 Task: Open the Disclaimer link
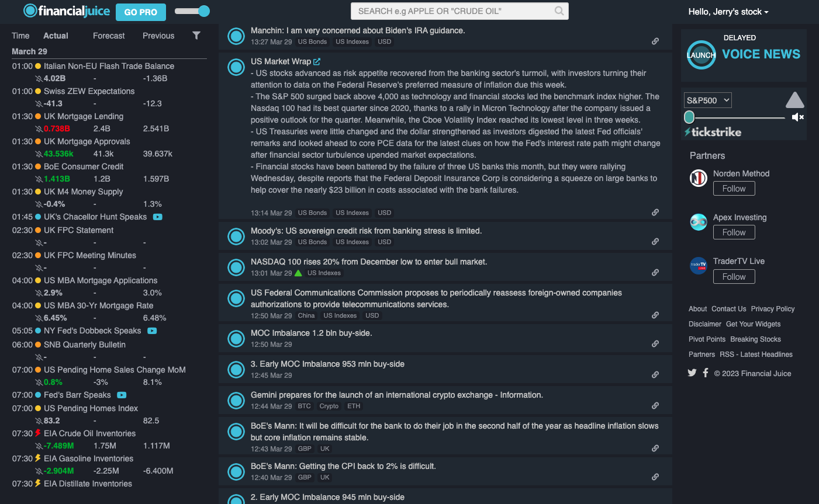(705, 324)
